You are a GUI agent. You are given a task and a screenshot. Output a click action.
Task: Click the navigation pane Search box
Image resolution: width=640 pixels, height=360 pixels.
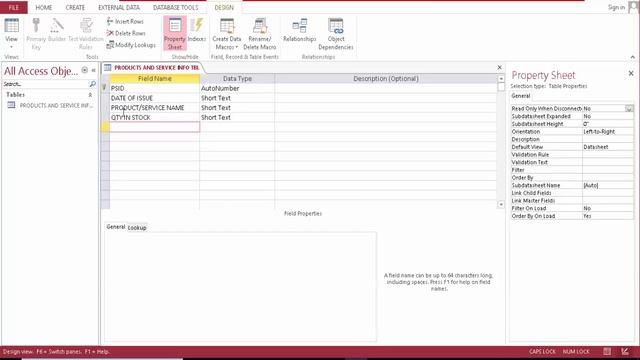45,84
